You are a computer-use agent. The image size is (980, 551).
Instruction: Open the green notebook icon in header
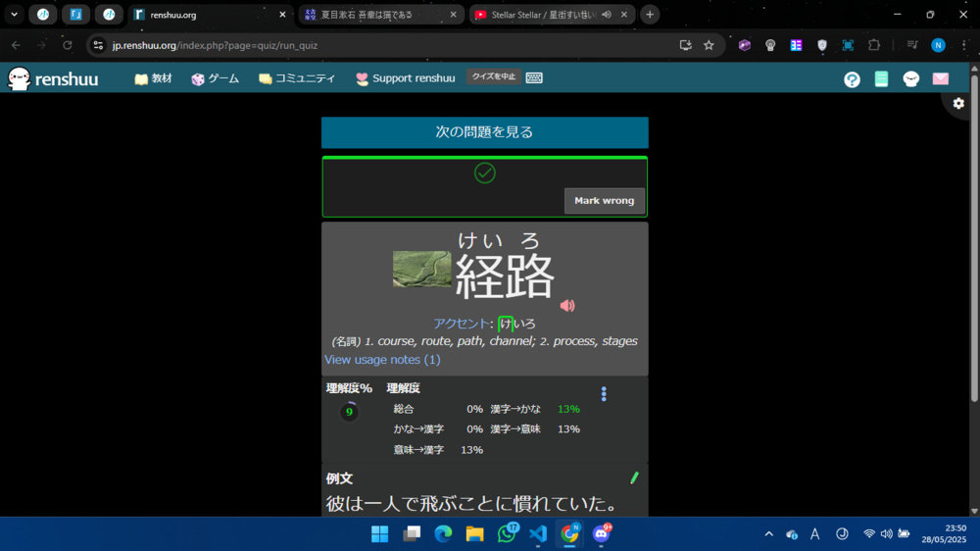click(x=881, y=79)
